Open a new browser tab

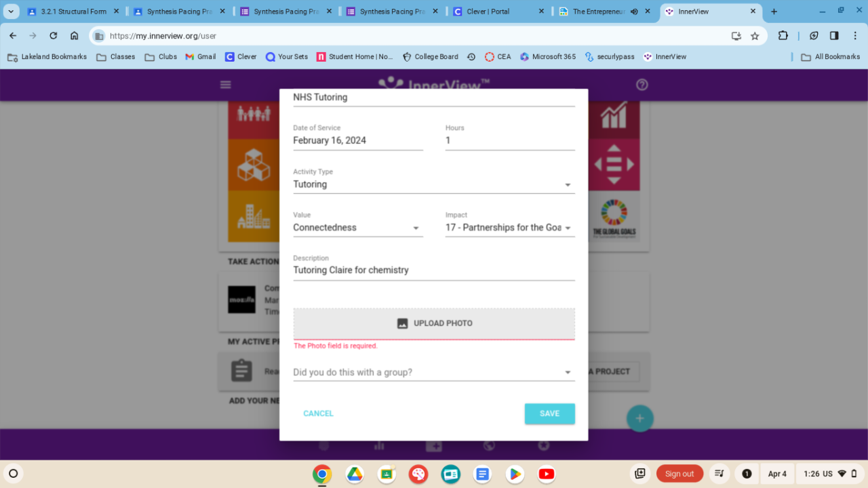(774, 12)
